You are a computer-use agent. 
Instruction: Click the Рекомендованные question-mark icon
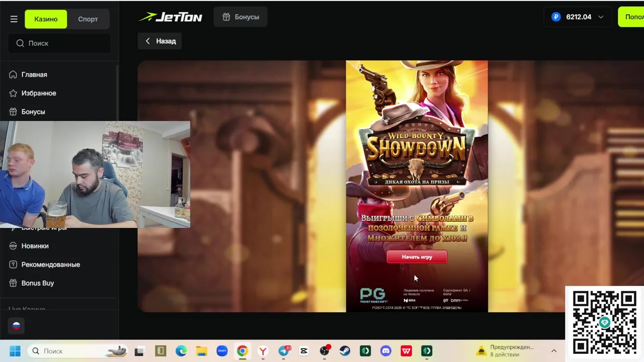(13, 264)
